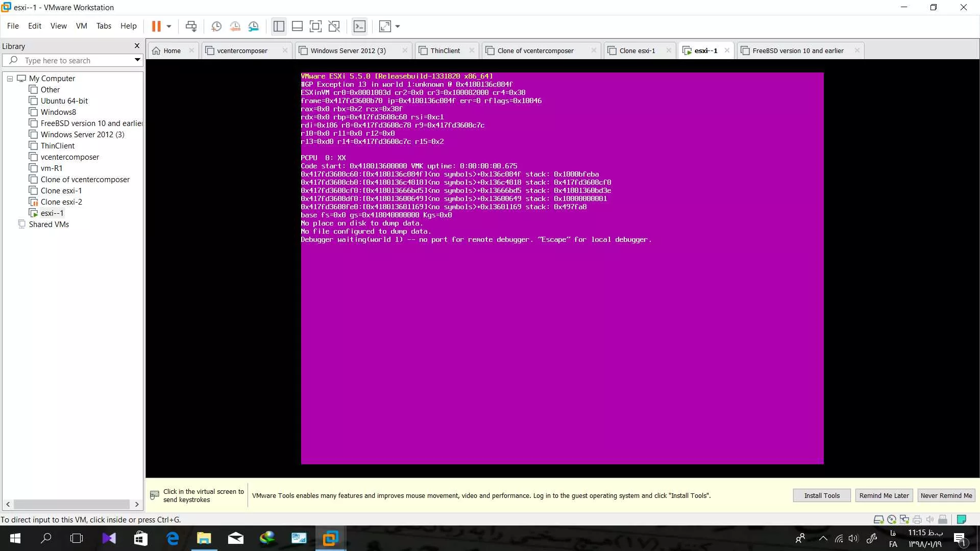Close the ThinClient tab
This screenshot has height=551, width=980.
[472, 51]
